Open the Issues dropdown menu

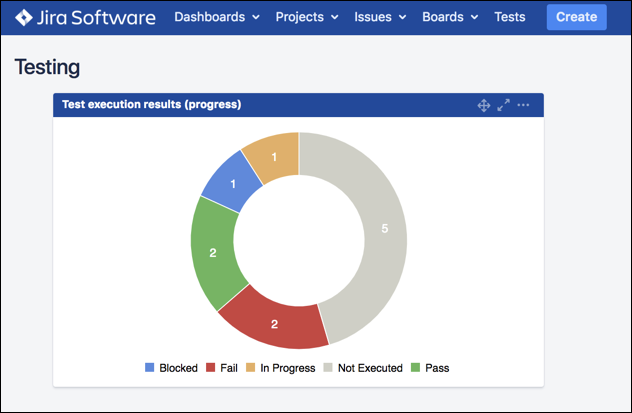coord(379,17)
